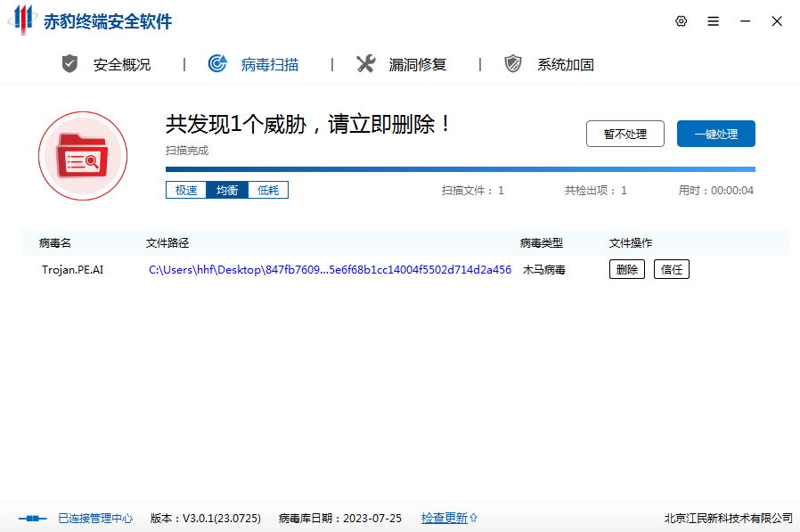Click 用时 00:00:04 text

pyautogui.click(x=716, y=191)
